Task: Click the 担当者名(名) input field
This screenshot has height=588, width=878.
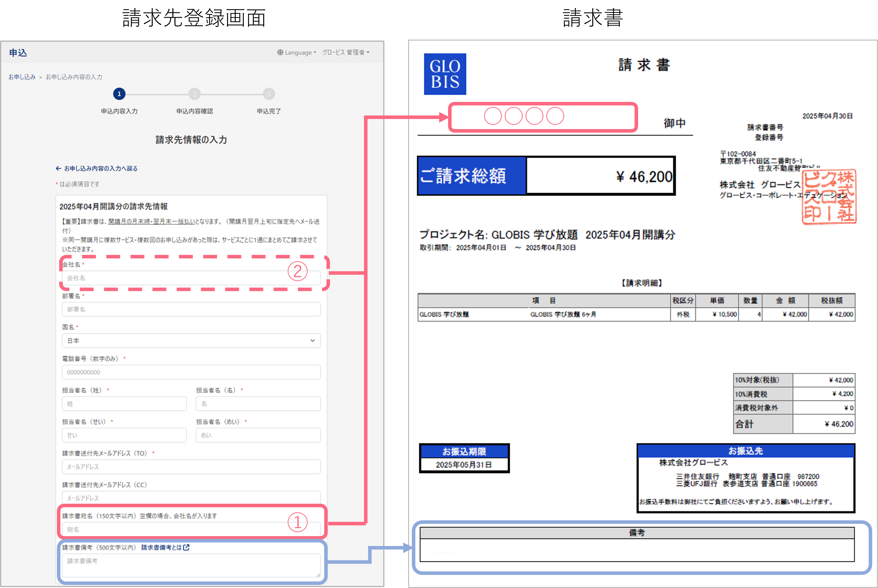Action: [x=258, y=404]
